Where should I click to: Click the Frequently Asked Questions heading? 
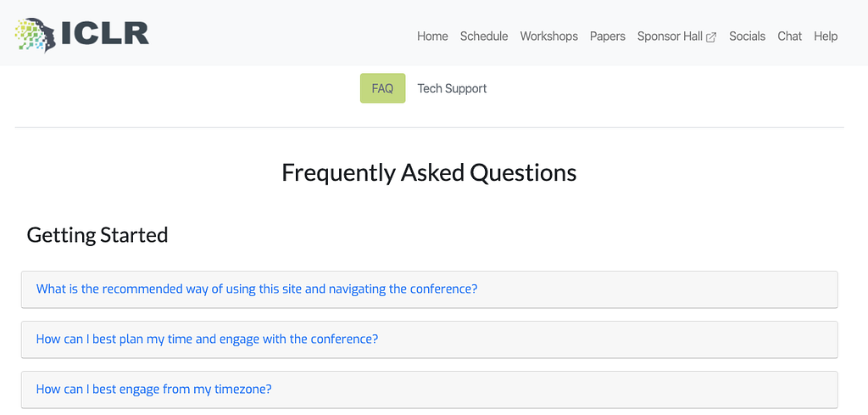coord(429,173)
